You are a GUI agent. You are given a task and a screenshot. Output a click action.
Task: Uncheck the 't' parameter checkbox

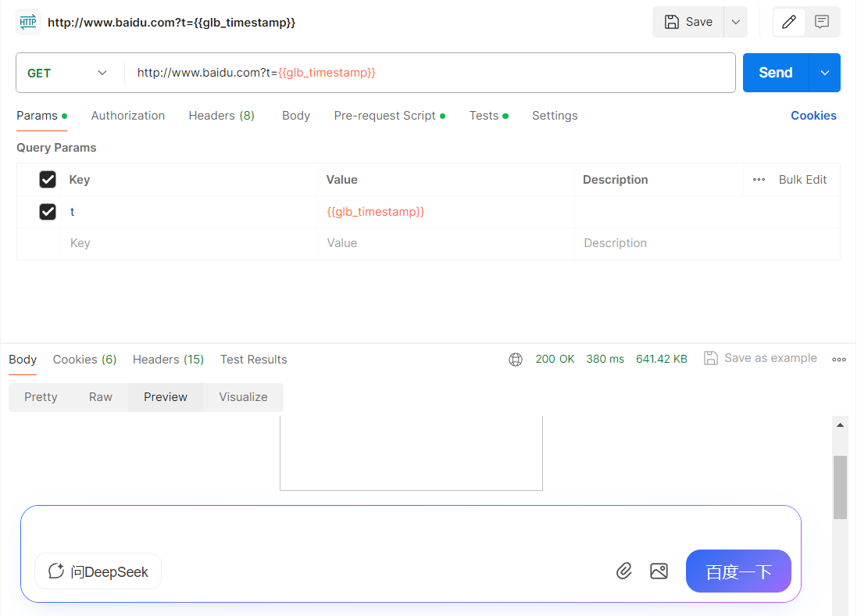point(48,212)
